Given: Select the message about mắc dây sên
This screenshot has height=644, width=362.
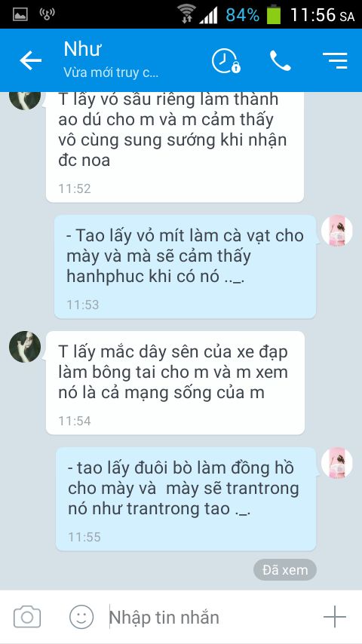Looking at the screenshot, I should [x=175, y=382].
